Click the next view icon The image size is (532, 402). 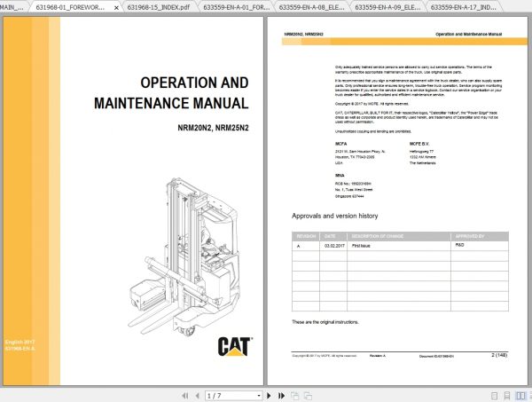pos(308,396)
